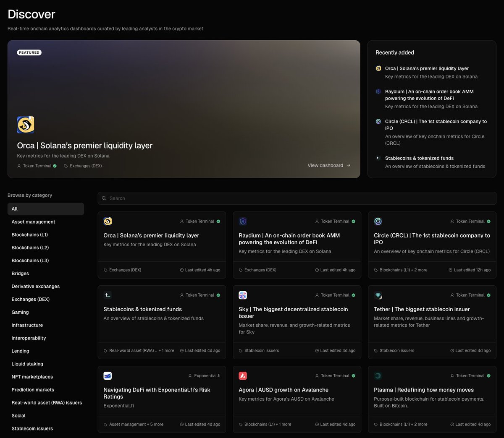Click the tag icon on the Sky card
Image resolution: width=504 pixels, height=438 pixels.
(241, 351)
